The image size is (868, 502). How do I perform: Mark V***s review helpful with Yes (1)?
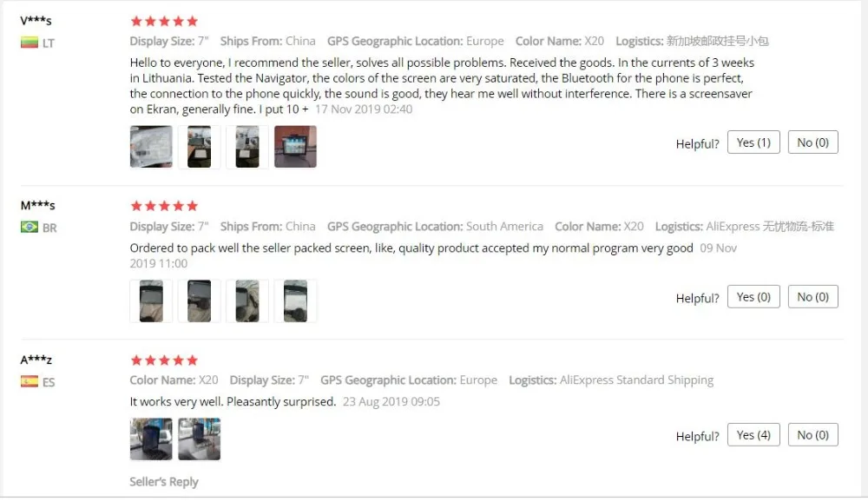pos(753,142)
